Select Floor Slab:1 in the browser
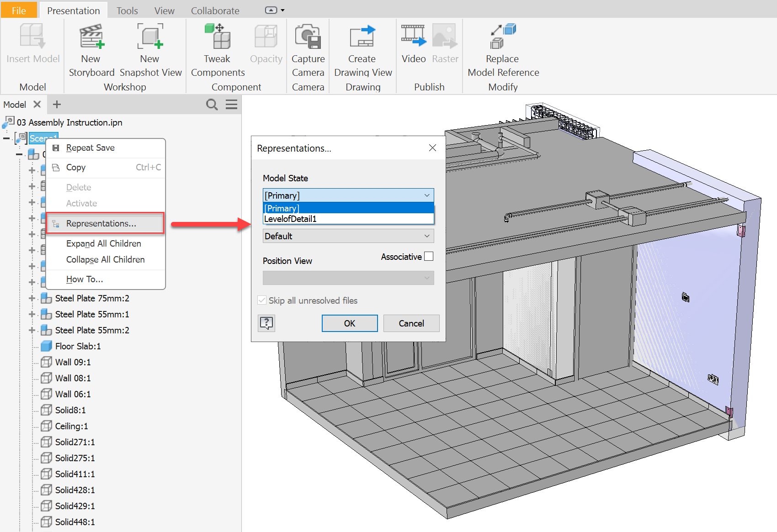This screenshot has height=532, width=777. point(78,346)
